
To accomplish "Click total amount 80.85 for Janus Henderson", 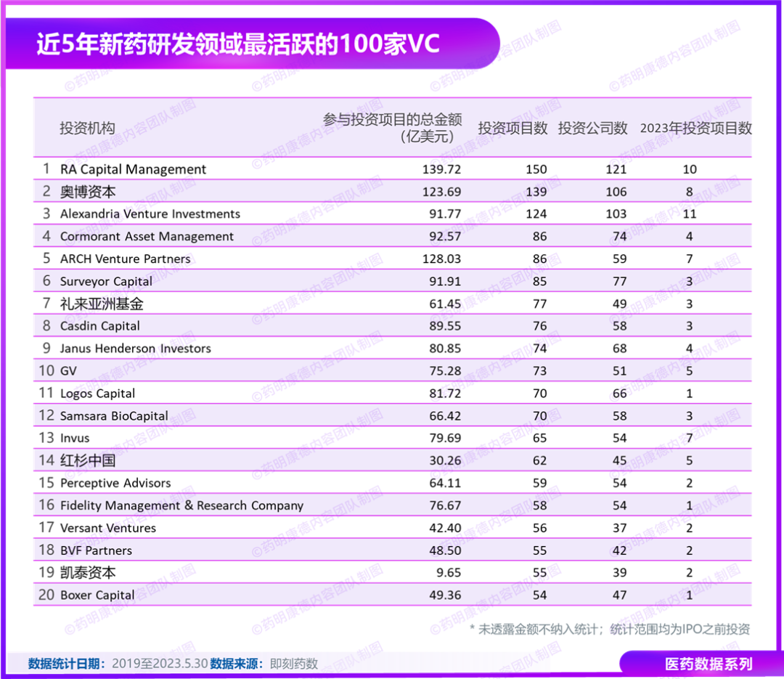I will click(x=445, y=349).
